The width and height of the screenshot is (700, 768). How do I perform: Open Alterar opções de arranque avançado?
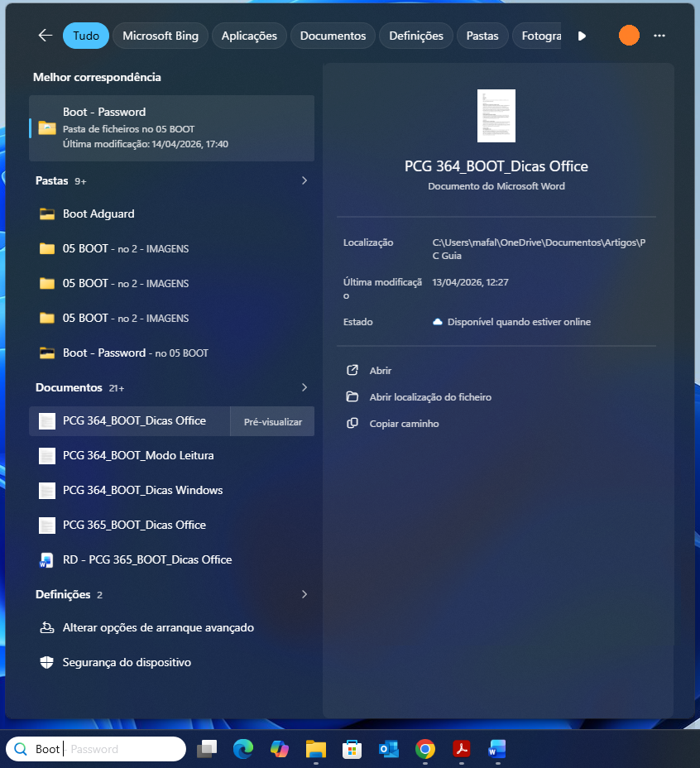pyautogui.click(x=171, y=628)
